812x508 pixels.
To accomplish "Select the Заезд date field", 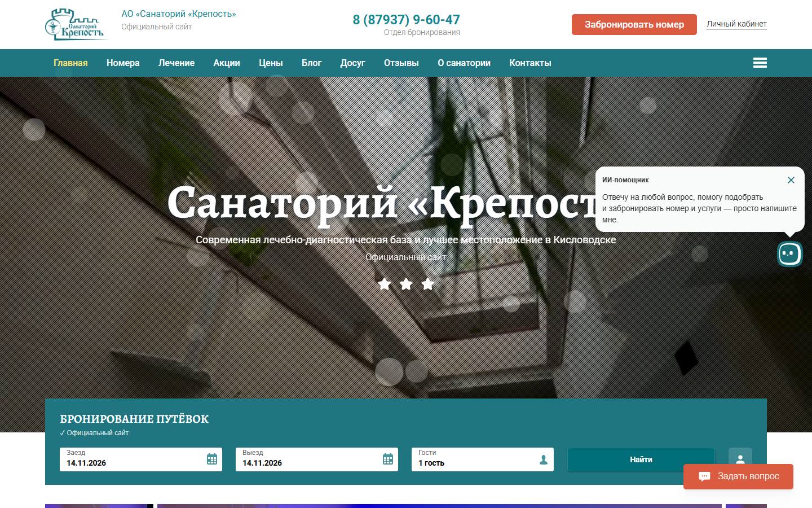I will point(141,459).
